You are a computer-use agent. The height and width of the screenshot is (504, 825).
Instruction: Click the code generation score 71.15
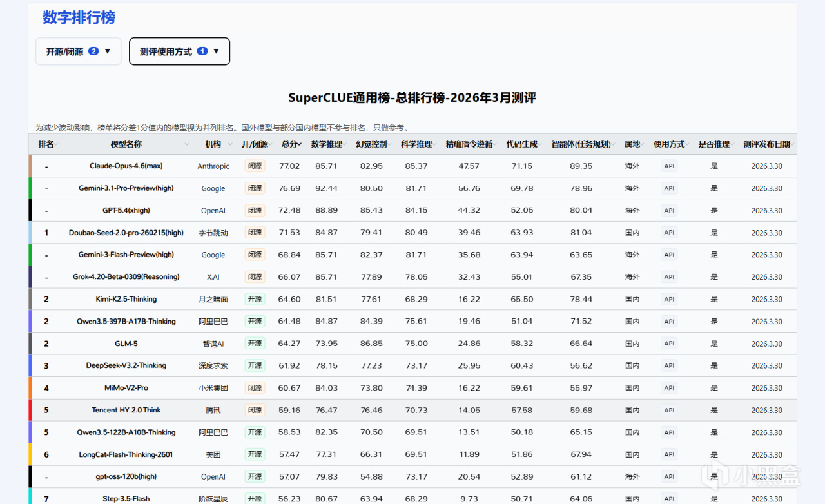click(521, 166)
